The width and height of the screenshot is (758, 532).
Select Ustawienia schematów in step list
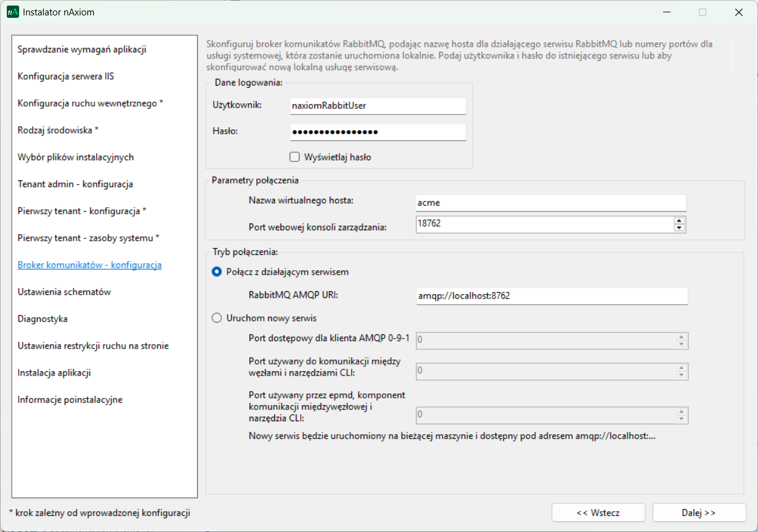[x=64, y=292]
